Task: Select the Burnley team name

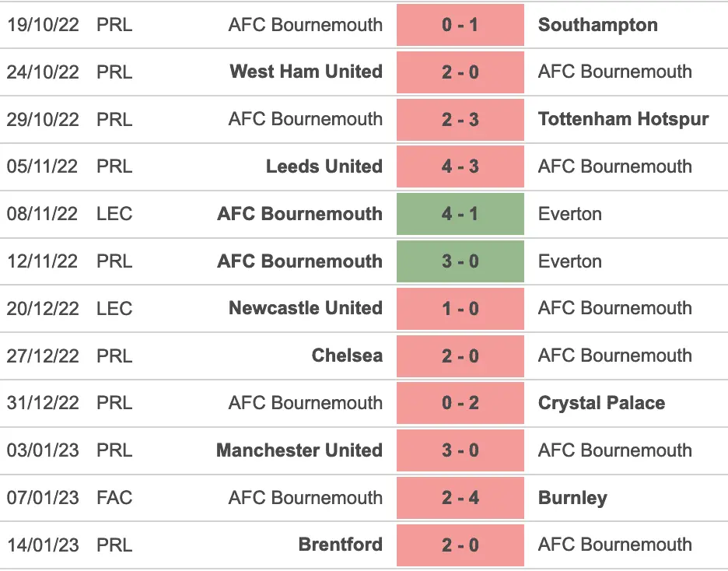Action: click(x=572, y=498)
